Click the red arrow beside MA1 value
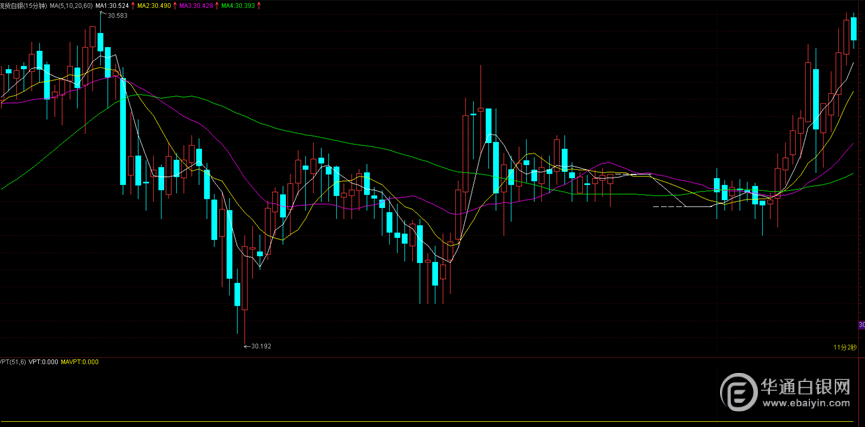Viewport: 865px width, 427px height. point(131,6)
